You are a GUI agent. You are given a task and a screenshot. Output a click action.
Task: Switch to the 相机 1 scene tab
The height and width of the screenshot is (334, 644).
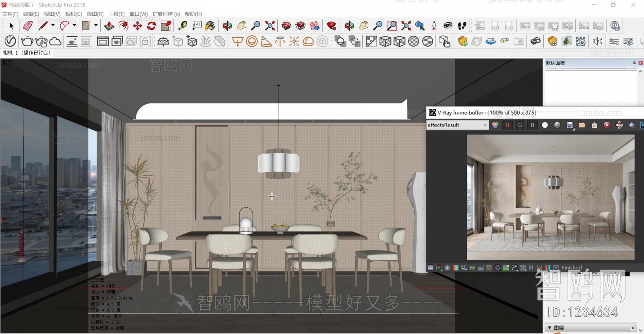tap(27, 53)
